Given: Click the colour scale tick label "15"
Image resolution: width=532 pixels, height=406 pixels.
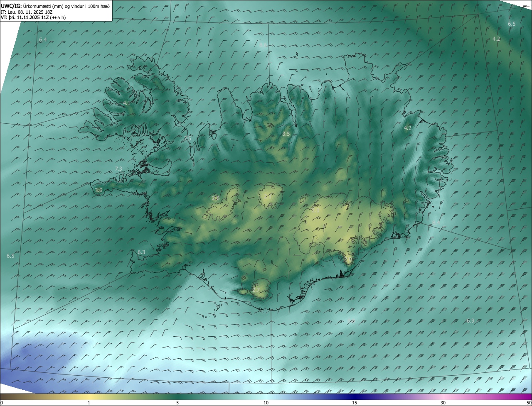Looking at the screenshot, I should click(355, 403).
